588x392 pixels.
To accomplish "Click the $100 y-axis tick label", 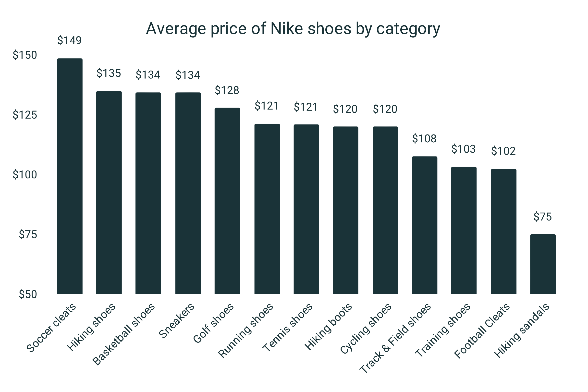I will [x=25, y=175].
